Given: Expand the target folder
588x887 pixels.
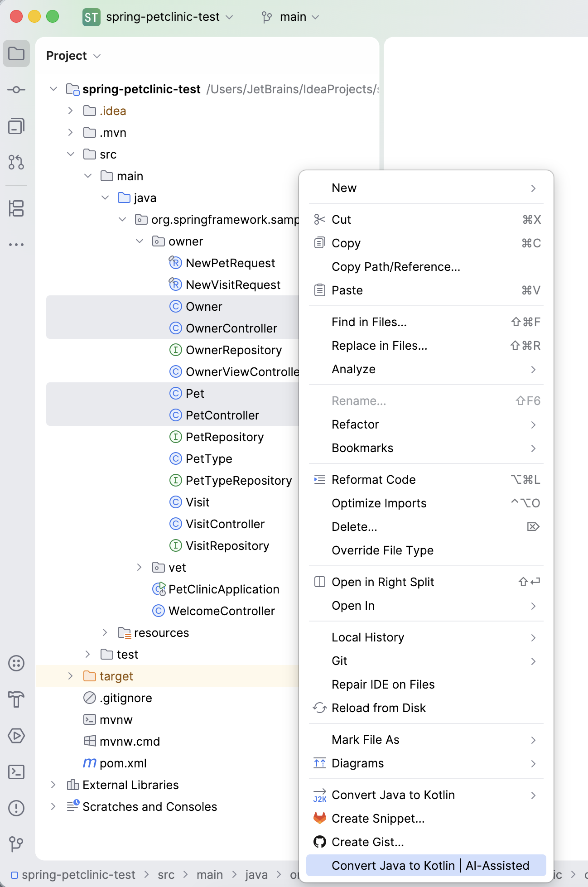Looking at the screenshot, I should pos(71,676).
